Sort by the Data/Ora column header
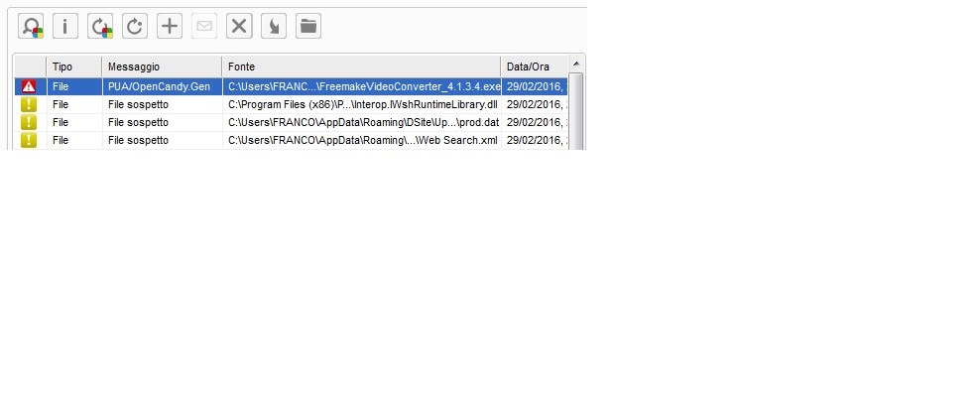Screen dimensions: 980x394 535,66
